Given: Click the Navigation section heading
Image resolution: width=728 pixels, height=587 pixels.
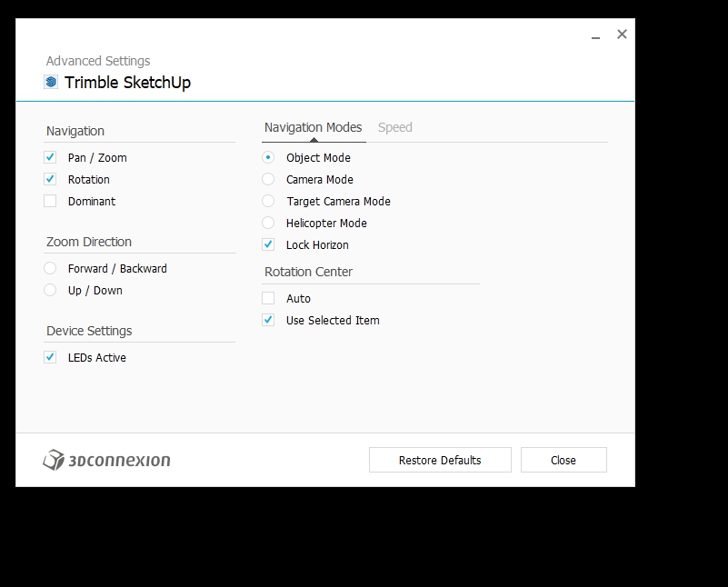Looking at the screenshot, I should (75, 131).
